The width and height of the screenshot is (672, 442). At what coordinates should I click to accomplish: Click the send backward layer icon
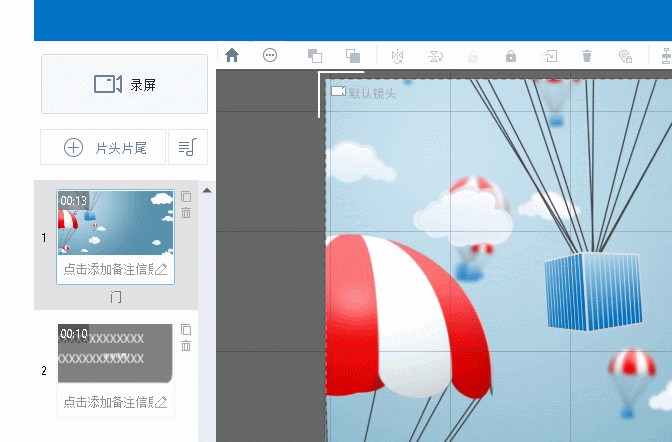pyautogui.click(x=352, y=56)
